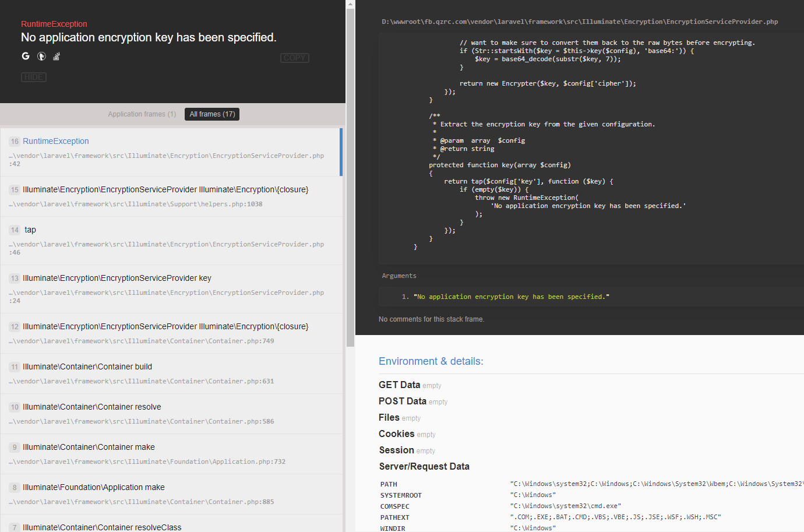Select frame 11 Container build
This screenshot has height=532, width=804.
pos(171,374)
